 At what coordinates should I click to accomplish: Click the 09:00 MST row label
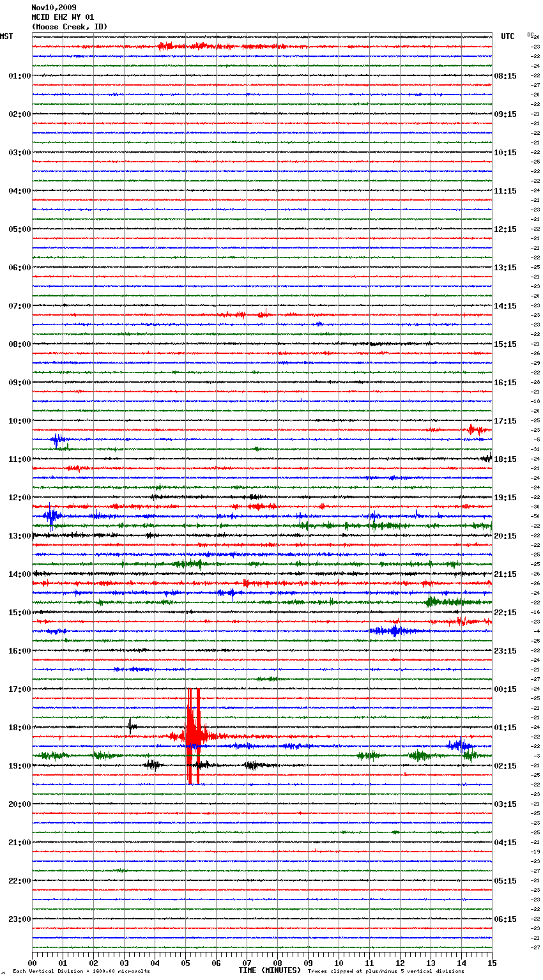tap(19, 383)
